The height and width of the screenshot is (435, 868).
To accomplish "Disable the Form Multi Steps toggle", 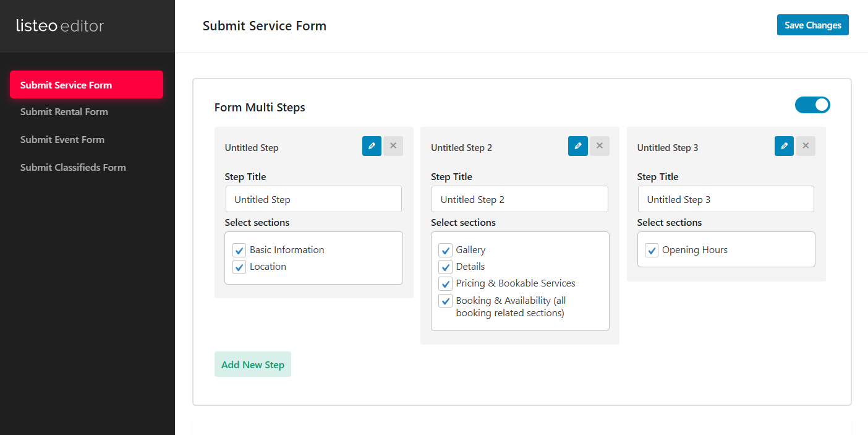I will [812, 105].
